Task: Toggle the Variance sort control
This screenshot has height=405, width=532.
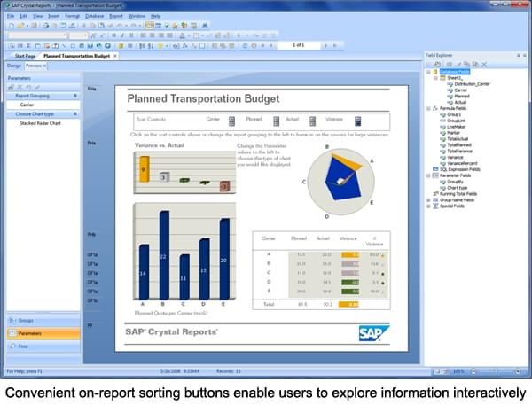Action: [358, 121]
